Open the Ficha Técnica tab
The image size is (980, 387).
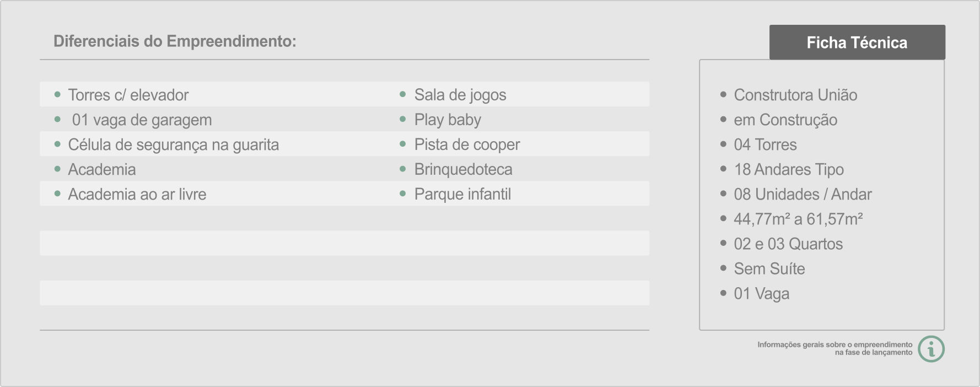857,42
